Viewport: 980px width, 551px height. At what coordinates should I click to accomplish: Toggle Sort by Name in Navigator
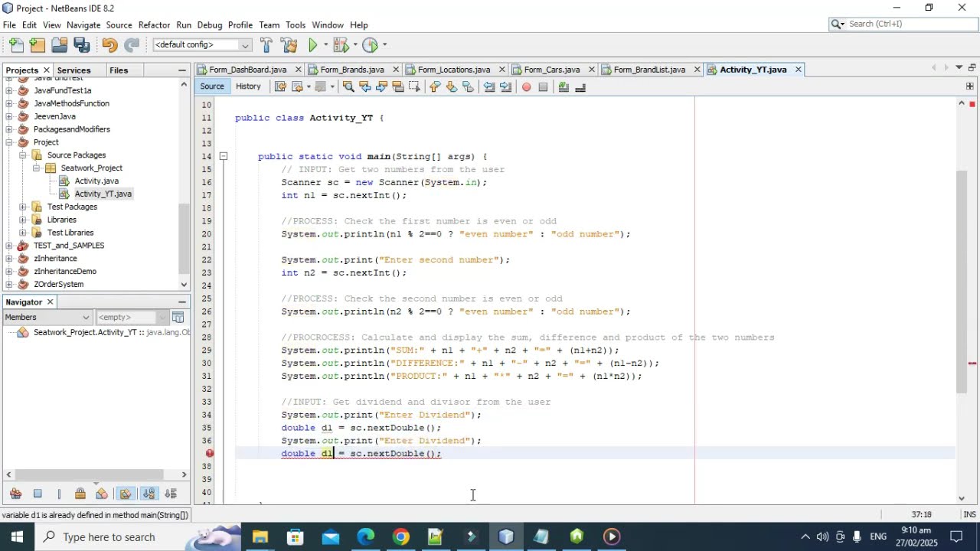click(x=149, y=494)
